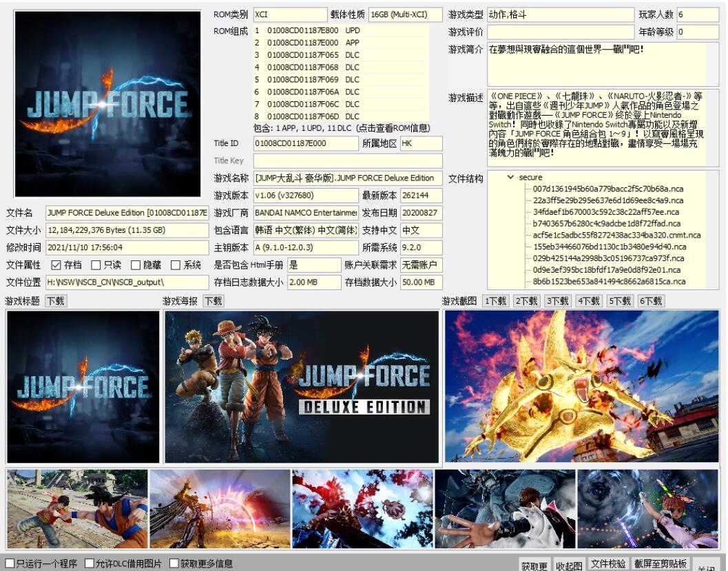Click the 游戏类型 field 动作,格斗
The height and width of the screenshot is (571, 728).
click(x=561, y=14)
